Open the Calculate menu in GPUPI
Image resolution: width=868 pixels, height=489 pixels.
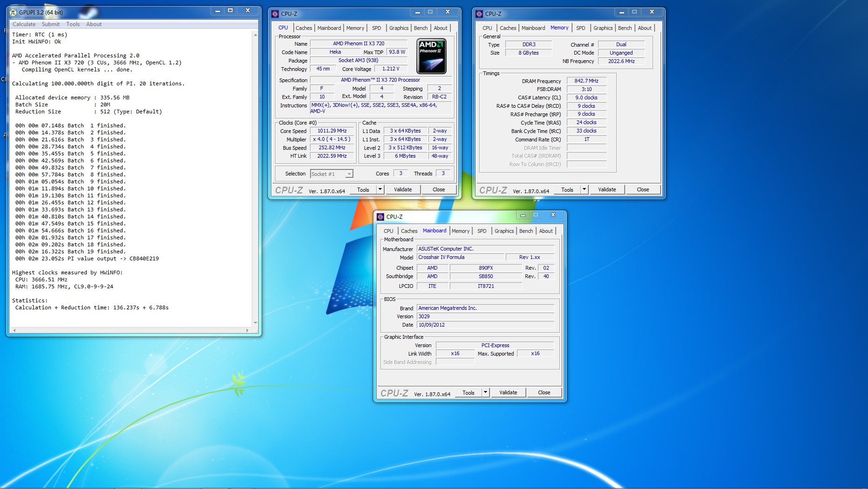[x=24, y=24]
